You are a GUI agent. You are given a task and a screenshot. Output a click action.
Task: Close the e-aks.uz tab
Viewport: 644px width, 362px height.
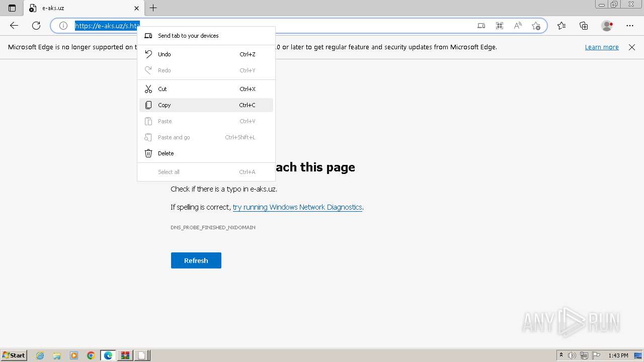[136, 8]
